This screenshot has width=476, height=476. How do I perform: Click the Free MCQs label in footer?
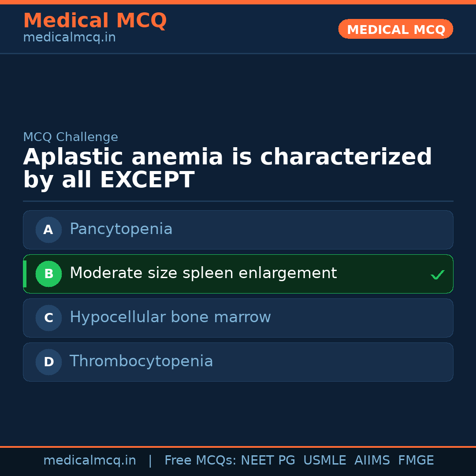point(201,461)
